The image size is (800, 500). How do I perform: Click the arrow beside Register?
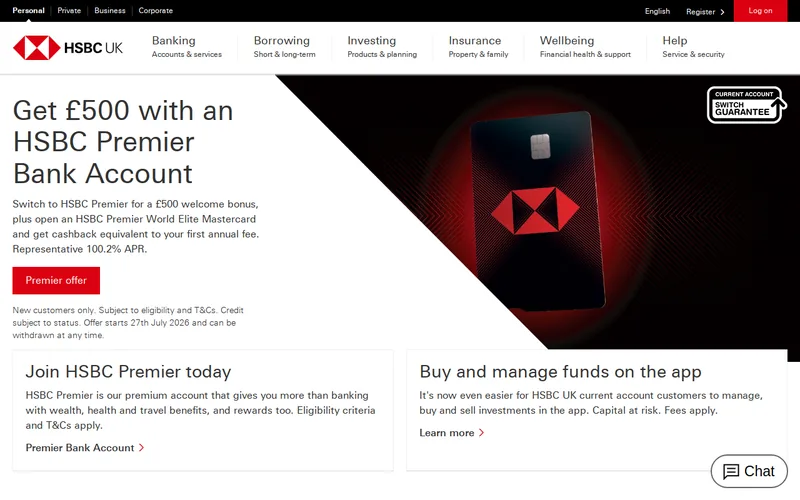pos(722,12)
